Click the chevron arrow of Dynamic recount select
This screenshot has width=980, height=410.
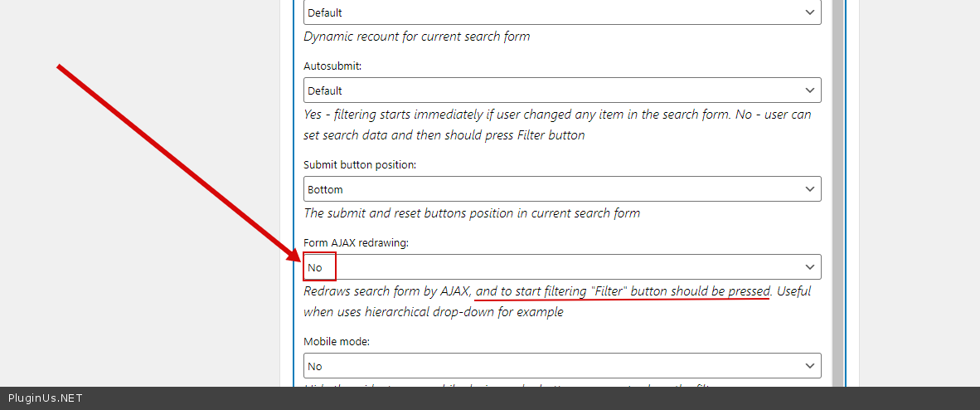pyautogui.click(x=810, y=12)
